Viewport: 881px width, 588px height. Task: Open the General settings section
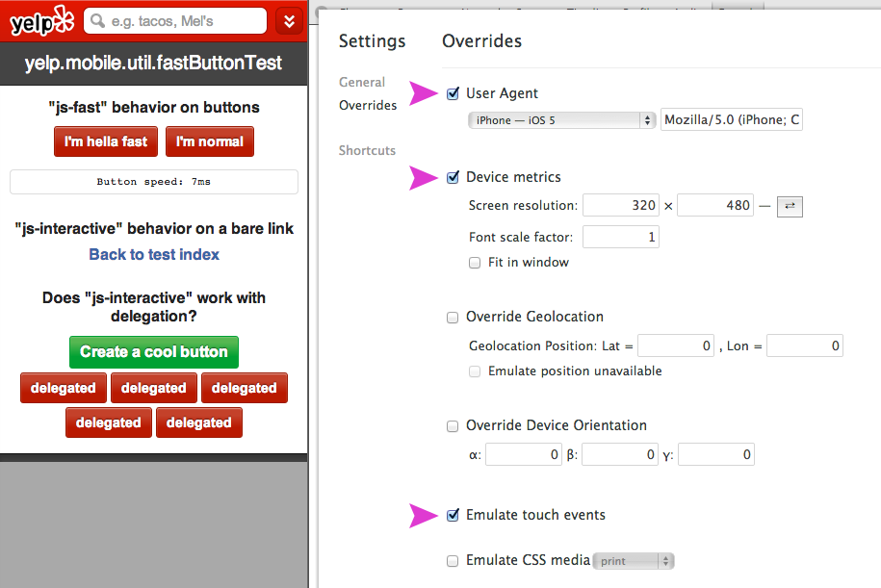pos(362,82)
